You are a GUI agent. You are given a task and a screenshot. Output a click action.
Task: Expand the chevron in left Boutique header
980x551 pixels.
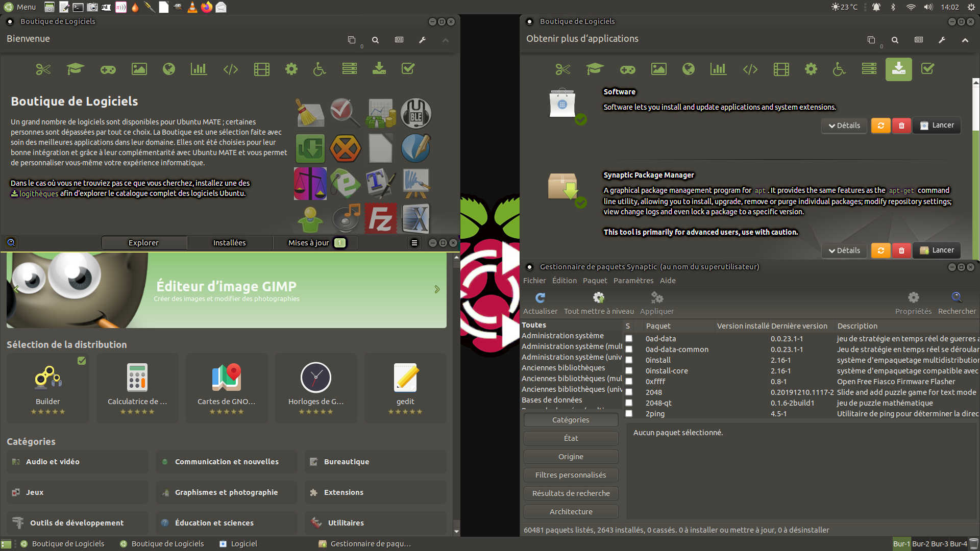click(x=446, y=40)
